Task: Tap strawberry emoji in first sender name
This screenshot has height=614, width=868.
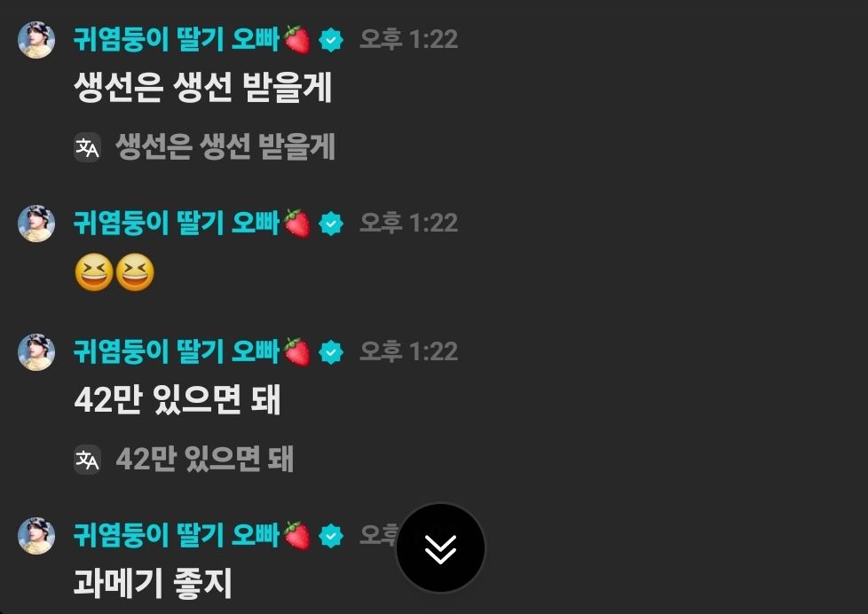Action: point(296,40)
